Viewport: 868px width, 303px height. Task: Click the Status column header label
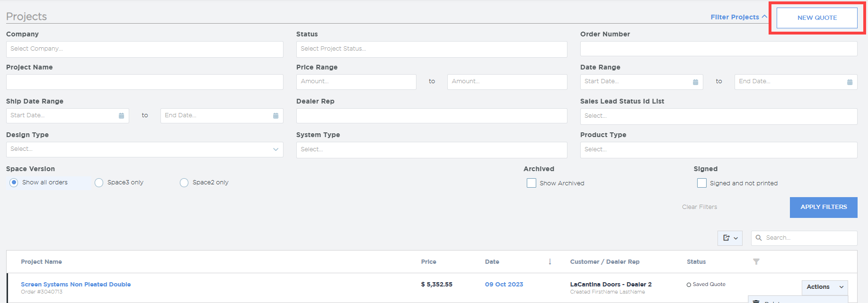[x=696, y=262]
